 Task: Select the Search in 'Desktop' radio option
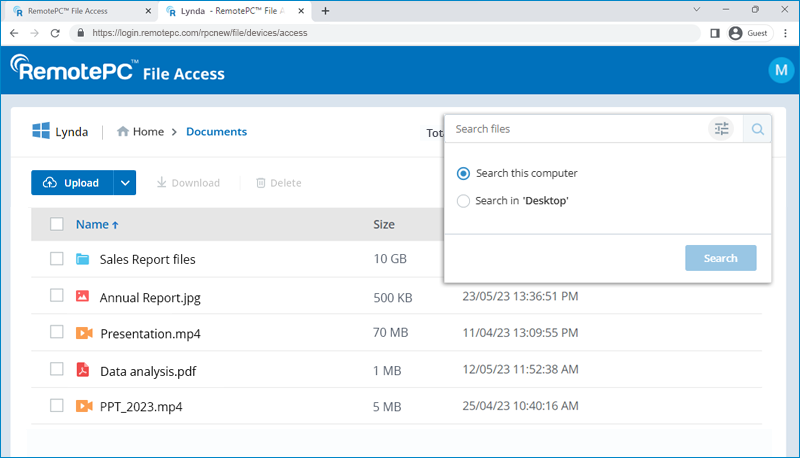pos(463,201)
